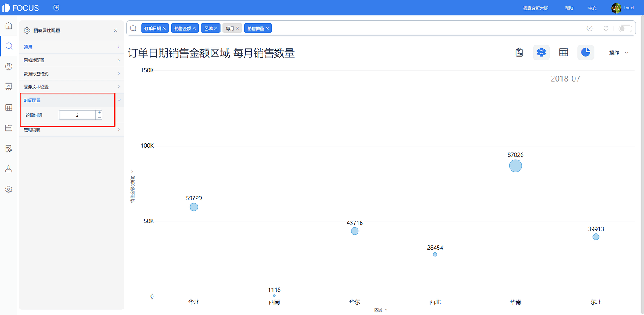The image size is (644, 315).
Task: Open the document settings sidebar icon
Action: coord(8,148)
